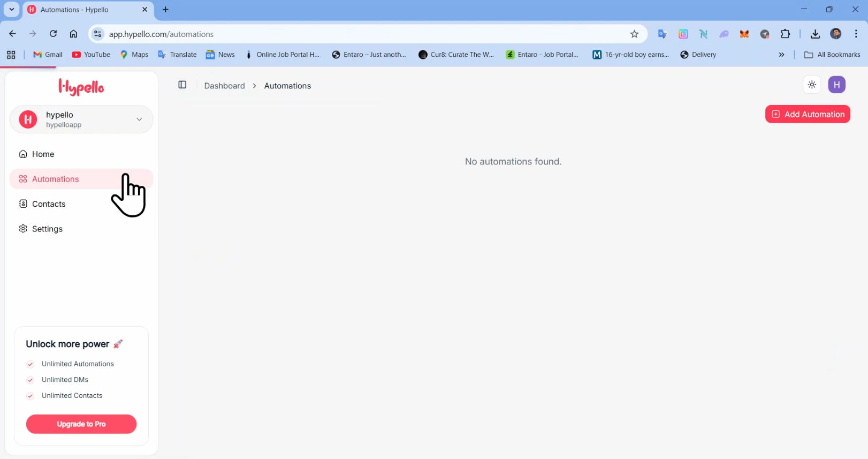
Task: Open the browser Extensions puzzle icon
Action: click(785, 34)
